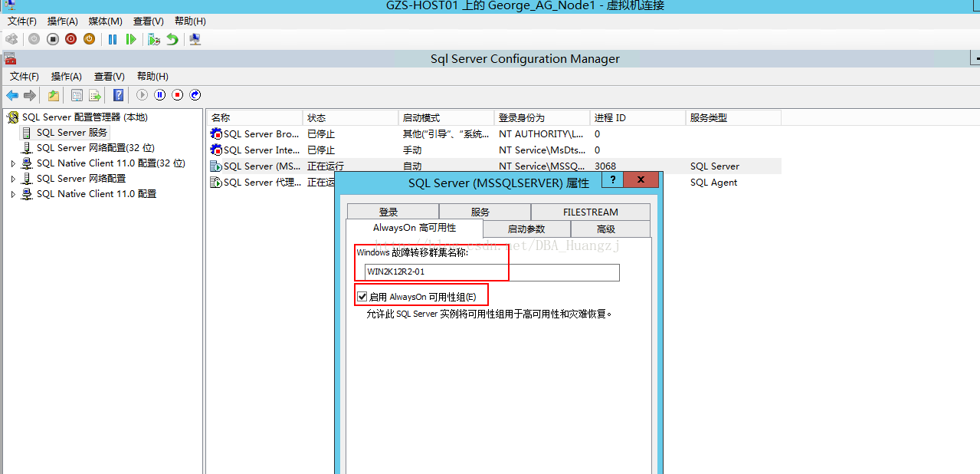
Task: Click the red Shut Down VM icon
Action: (71, 39)
